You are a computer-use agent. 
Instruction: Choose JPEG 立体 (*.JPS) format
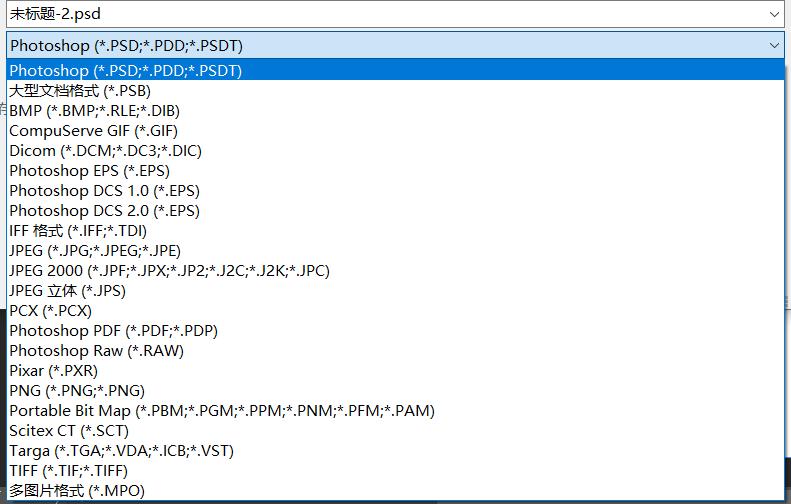click(396, 291)
